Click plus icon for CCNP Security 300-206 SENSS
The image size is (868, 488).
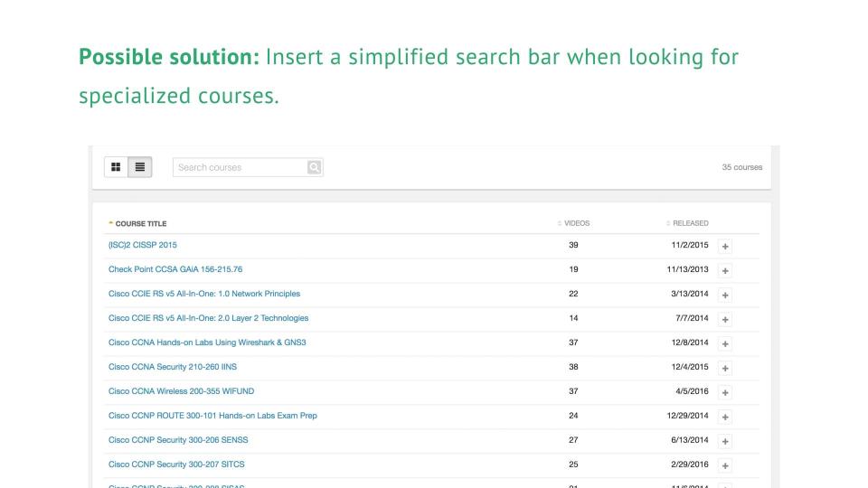point(725,441)
